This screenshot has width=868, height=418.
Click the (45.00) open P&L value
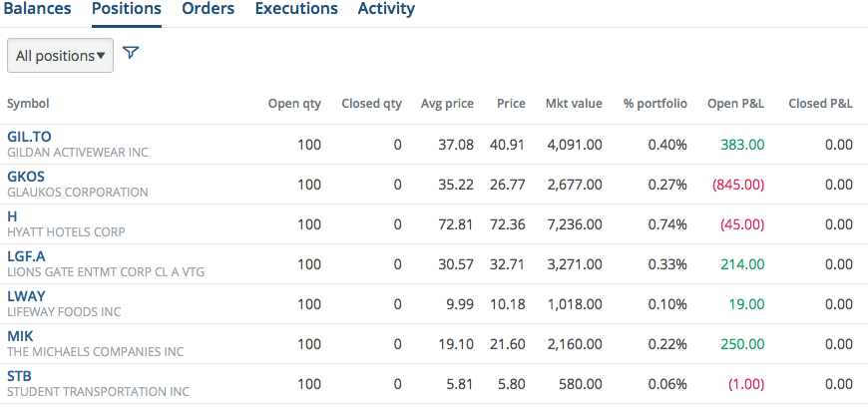coord(742,224)
